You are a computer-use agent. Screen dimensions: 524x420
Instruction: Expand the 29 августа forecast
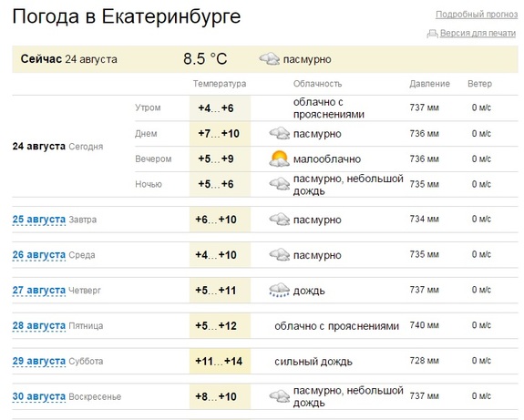(39, 361)
